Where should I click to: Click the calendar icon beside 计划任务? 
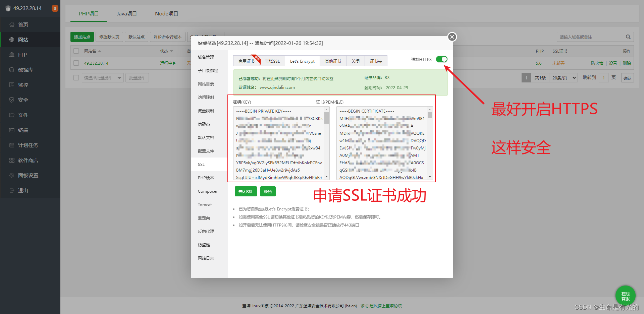pyautogui.click(x=12, y=145)
